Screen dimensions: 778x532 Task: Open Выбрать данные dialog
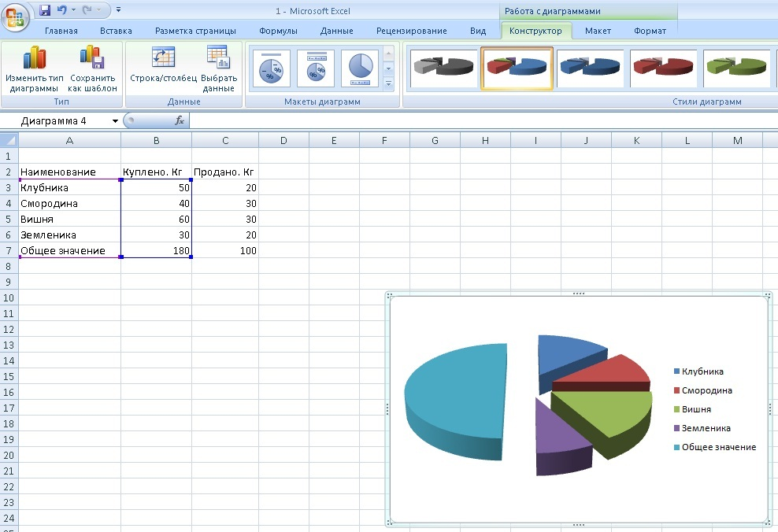coord(218,69)
